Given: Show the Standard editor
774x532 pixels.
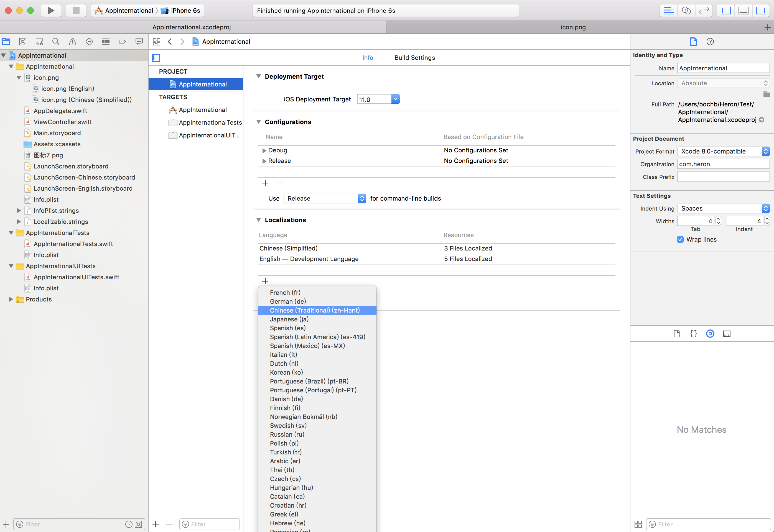Looking at the screenshot, I should (668, 10).
